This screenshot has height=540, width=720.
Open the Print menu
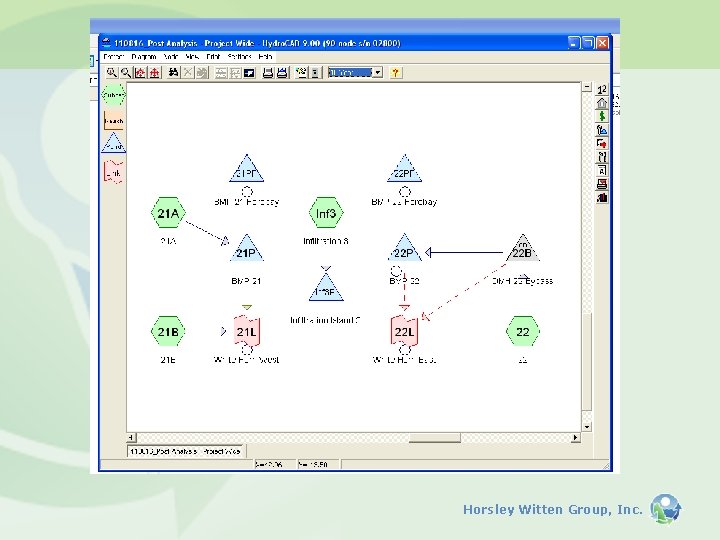213,56
